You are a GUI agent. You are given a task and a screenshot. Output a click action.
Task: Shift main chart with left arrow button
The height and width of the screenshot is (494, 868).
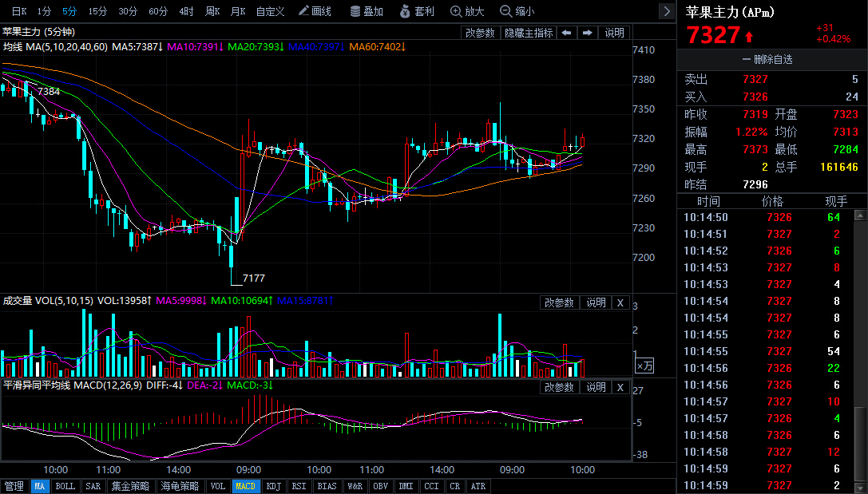pyautogui.click(x=565, y=33)
